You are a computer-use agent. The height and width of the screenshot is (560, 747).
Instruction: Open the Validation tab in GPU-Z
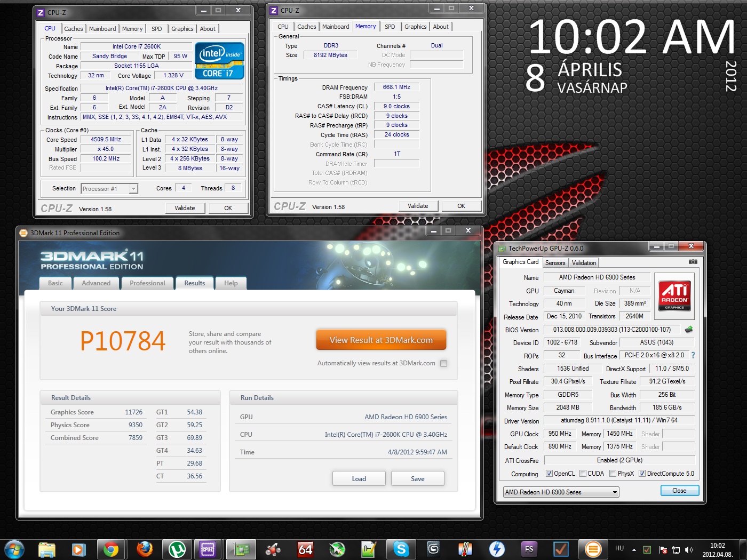584,263
